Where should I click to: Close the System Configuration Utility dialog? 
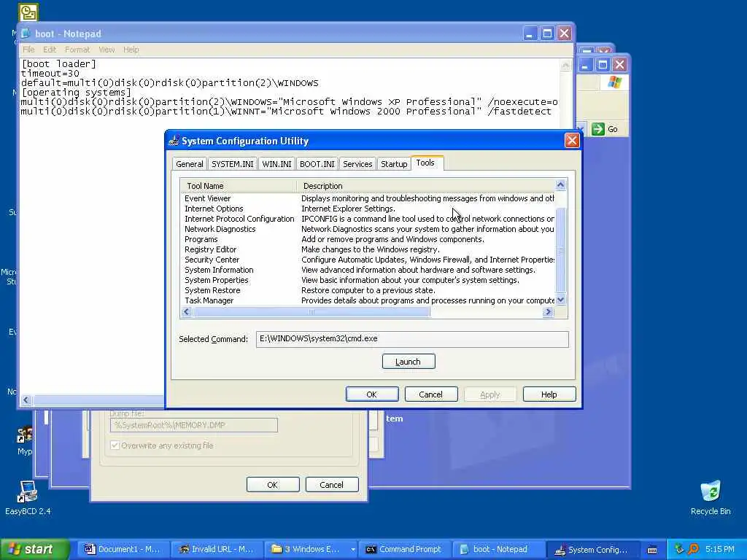572,141
